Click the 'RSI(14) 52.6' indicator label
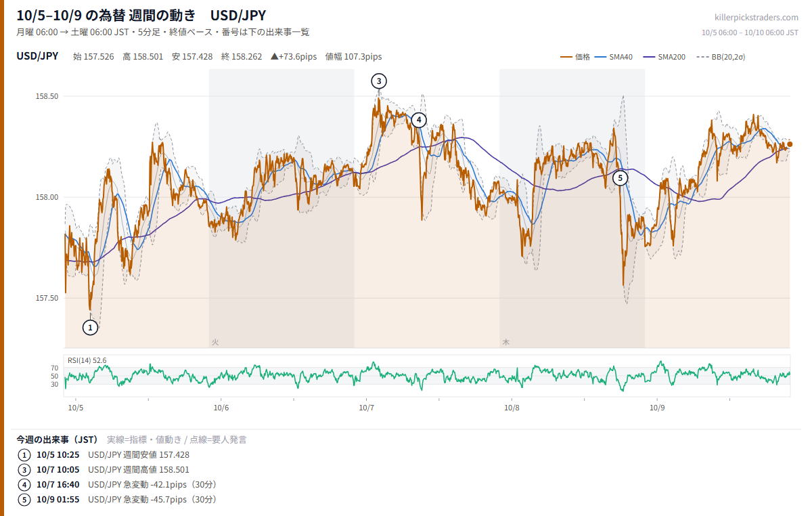Screen dimensions: 812x516 (x=87, y=360)
